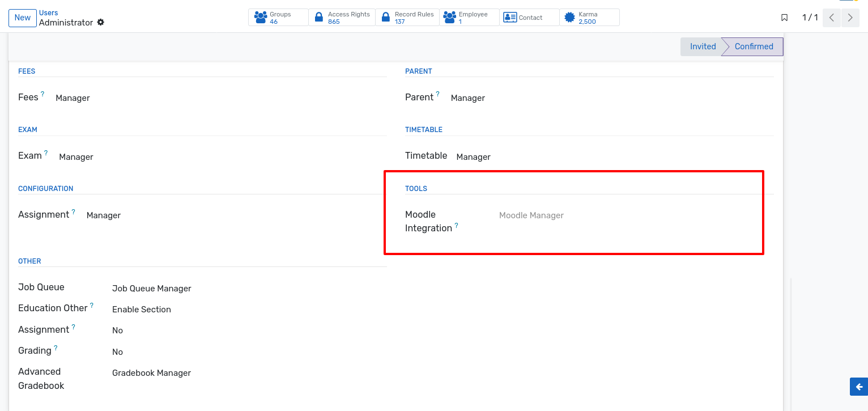This screenshot has width=868, height=411.
Task: Create a new user with New
Action: (23, 18)
